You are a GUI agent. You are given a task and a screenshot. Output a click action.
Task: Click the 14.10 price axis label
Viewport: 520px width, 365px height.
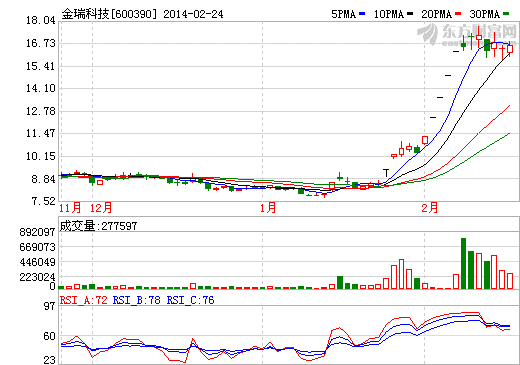click(41, 88)
